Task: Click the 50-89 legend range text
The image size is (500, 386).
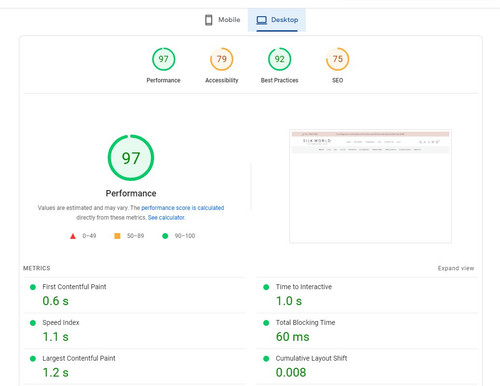Action: coord(135,236)
